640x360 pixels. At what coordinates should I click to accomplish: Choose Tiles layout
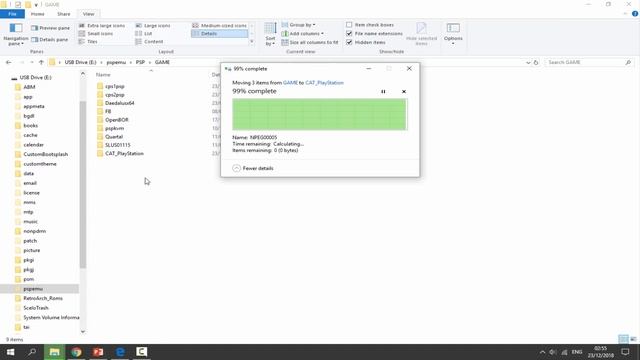88,42
